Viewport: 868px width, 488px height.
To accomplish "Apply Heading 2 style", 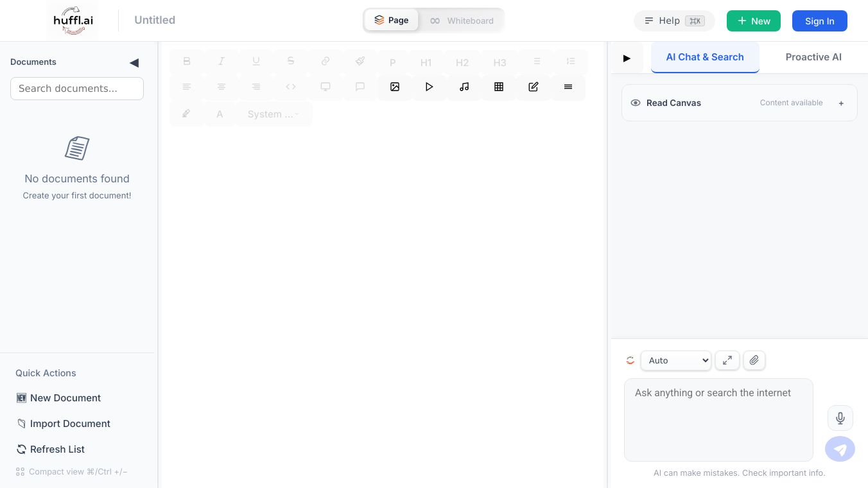I will (x=462, y=62).
